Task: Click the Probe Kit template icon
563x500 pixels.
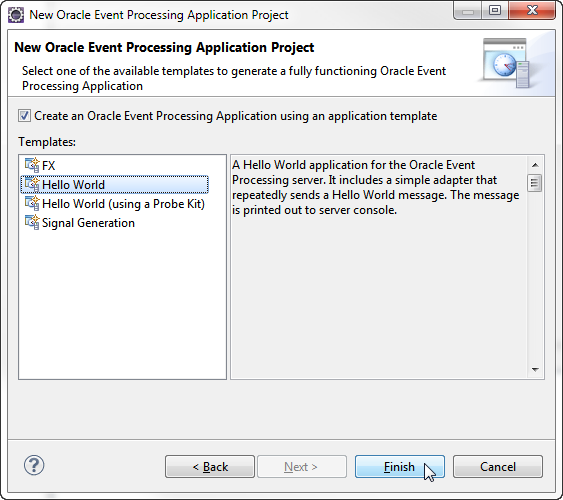Action: click(32, 203)
